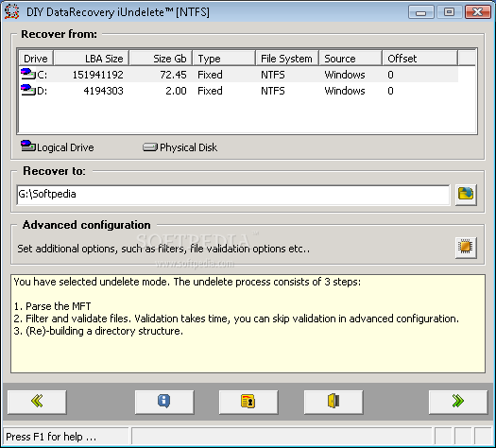
Task: Sort by the Type column header
Action: [224, 59]
